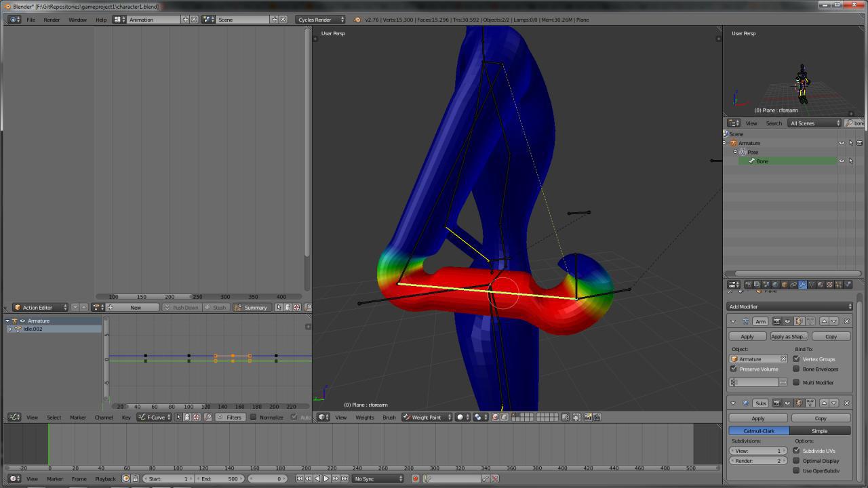The width and height of the screenshot is (868, 488).
Task: Uncheck Subdivide UVs option
Action: tap(796, 451)
